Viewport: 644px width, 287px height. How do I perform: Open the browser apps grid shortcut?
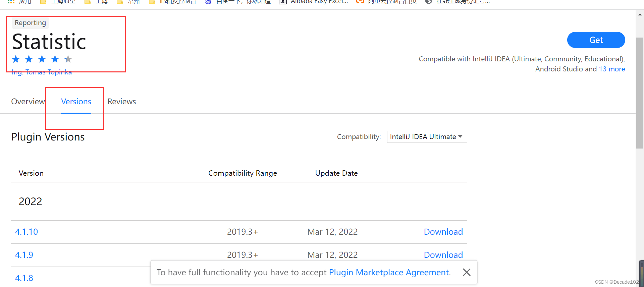11,2
